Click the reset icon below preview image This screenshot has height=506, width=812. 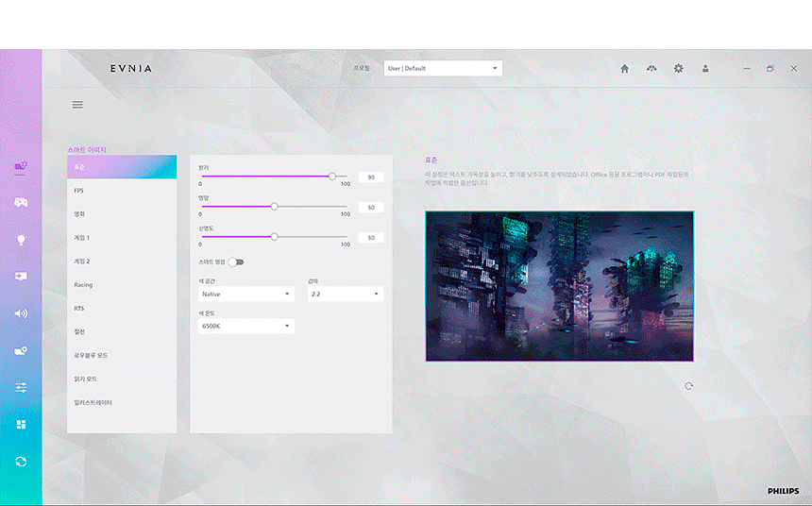click(x=689, y=386)
